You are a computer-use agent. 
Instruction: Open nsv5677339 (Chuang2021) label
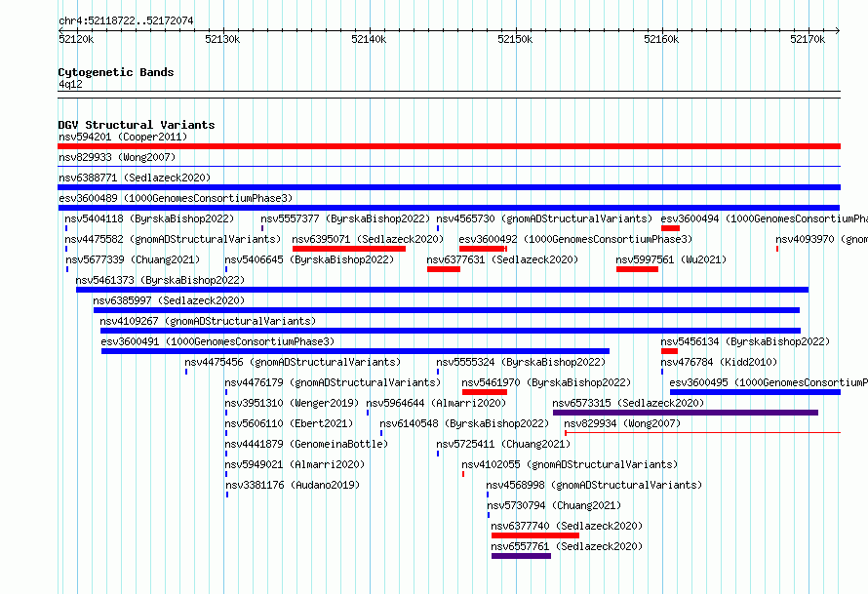pyautogui.click(x=133, y=259)
